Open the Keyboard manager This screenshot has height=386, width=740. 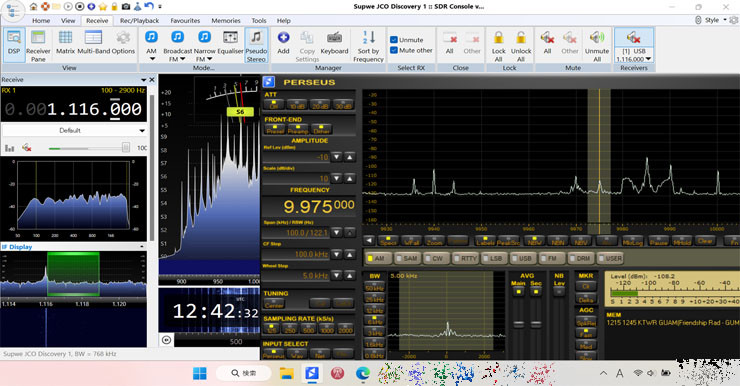(x=334, y=42)
